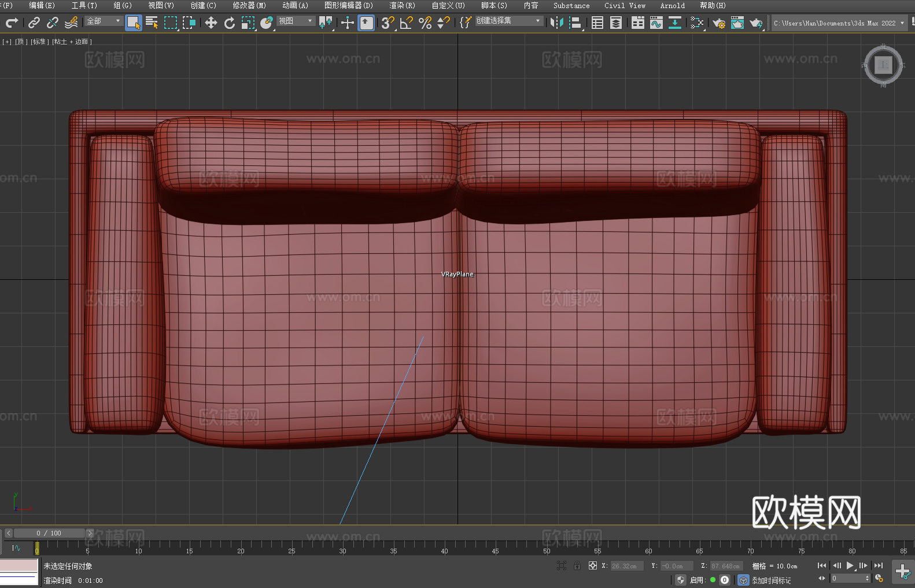Click the Mirror tool icon
Screen dimensions: 915x588
[556, 23]
